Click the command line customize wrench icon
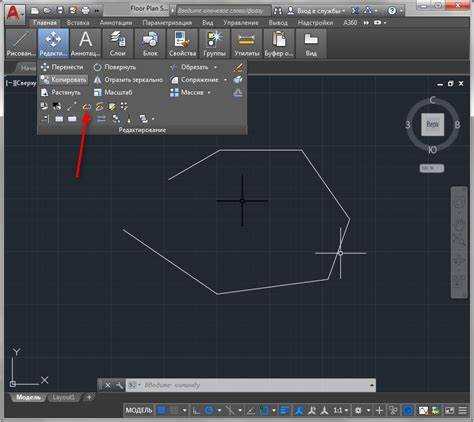Image resolution: width=474 pixels, height=422 pixels. point(119,386)
